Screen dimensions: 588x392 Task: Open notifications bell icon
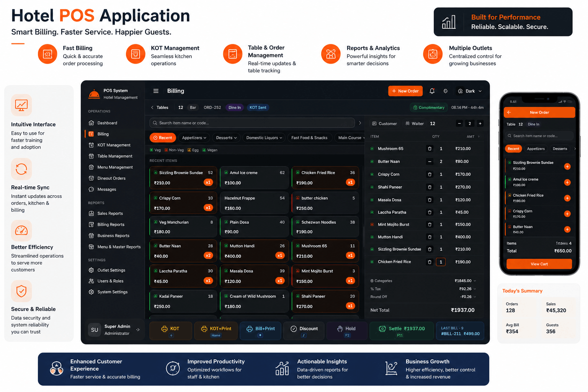click(x=432, y=91)
